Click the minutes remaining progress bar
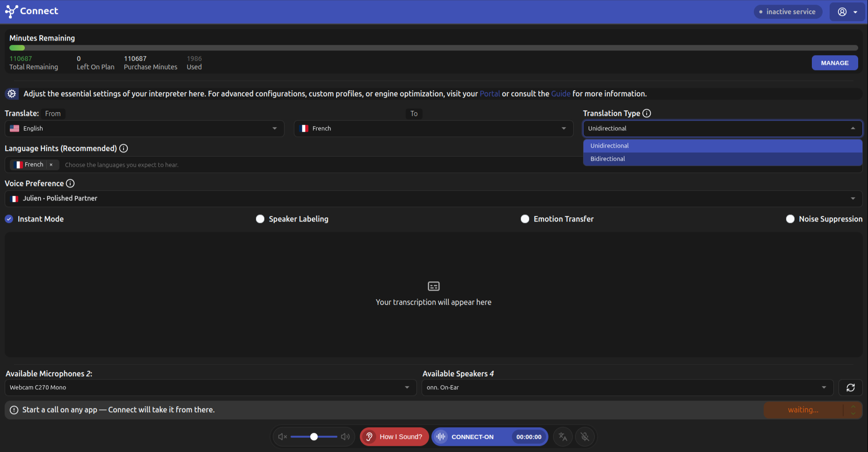The height and width of the screenshot is (452, 868). pos(434,48)
